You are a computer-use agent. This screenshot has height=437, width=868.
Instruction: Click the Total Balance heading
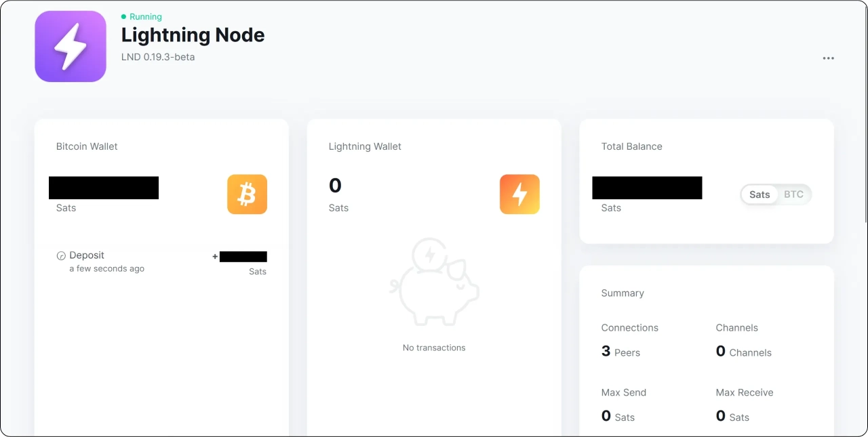(x=631, y=146)
